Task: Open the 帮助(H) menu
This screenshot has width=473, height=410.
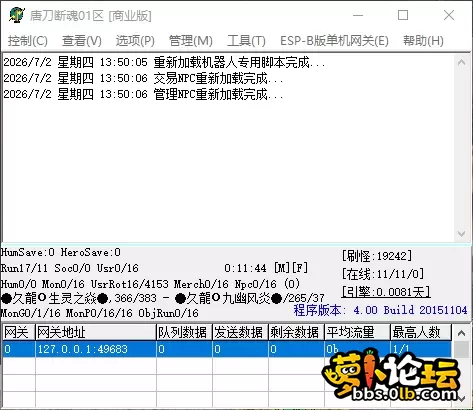Action: pyautogui.click(x=423, y=41)
